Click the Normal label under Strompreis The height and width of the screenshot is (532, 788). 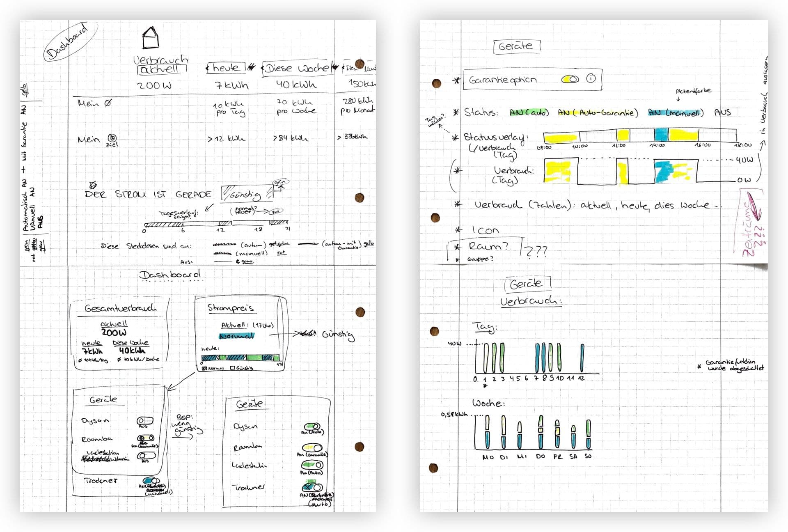pos(237,336)
